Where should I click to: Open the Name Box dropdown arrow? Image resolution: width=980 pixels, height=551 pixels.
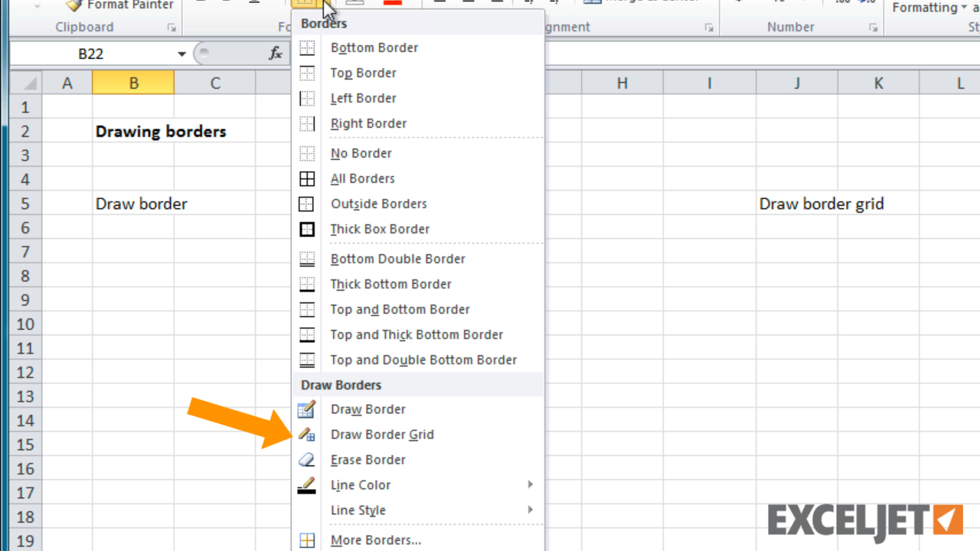[181, 54]
